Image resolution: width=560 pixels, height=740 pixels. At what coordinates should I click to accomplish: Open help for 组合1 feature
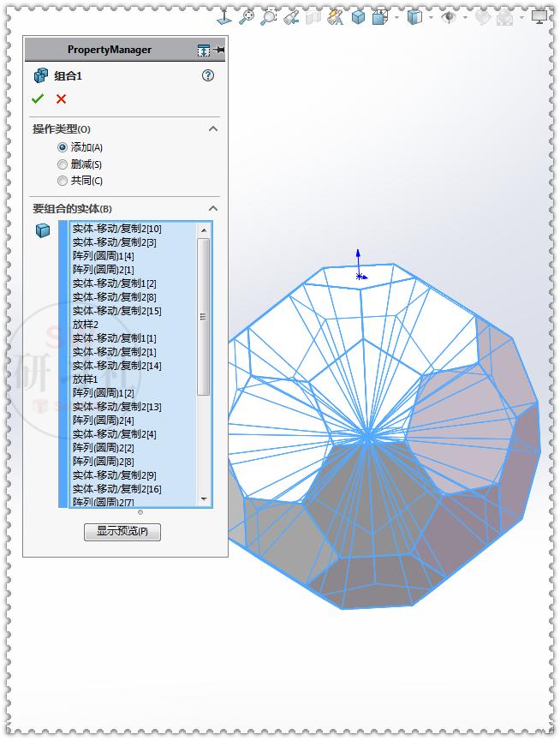(x=207, y=75)
